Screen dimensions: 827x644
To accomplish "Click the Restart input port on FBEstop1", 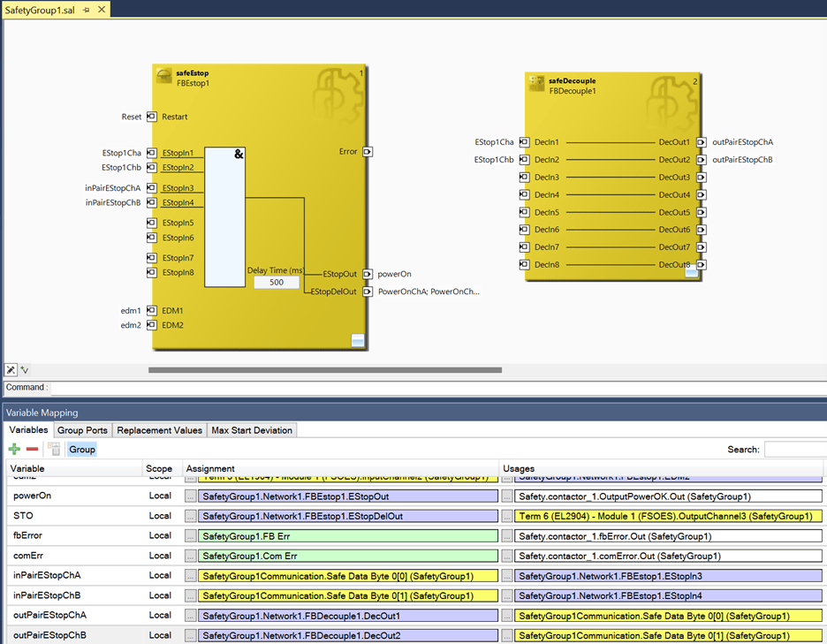I will coord(152,117).
